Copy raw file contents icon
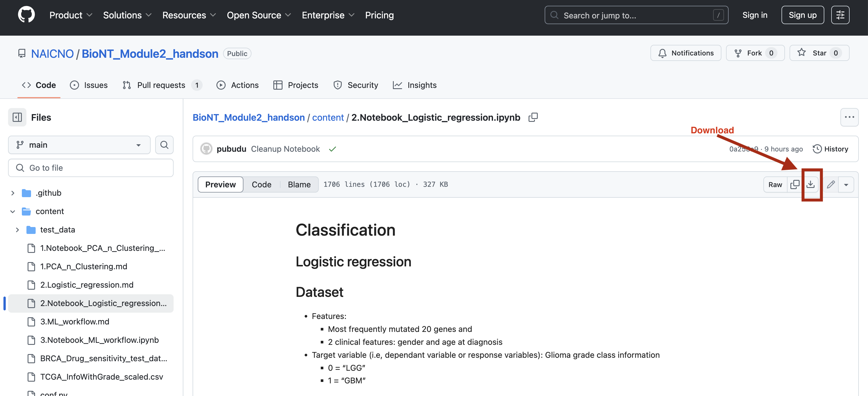The width and height of the screenshot is (868, 396). [x=794, y=185]
